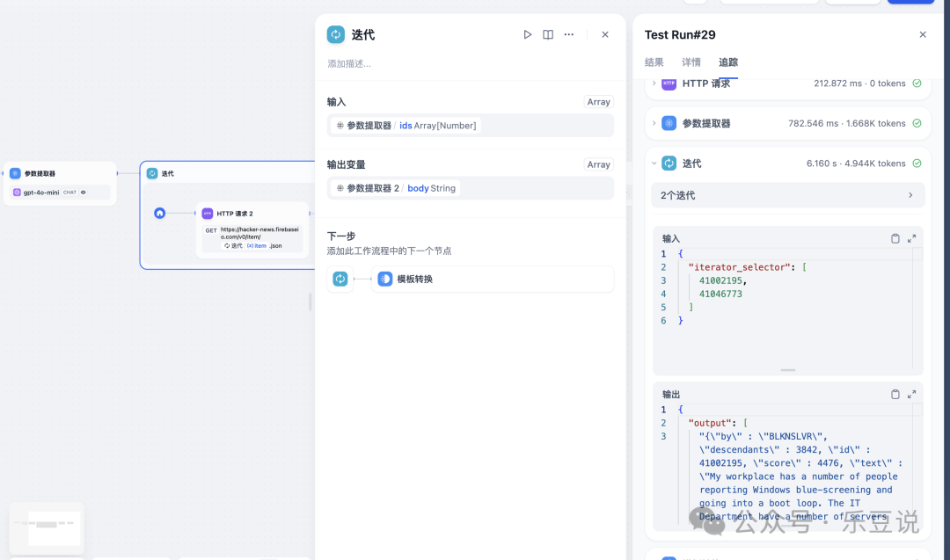This screenshot has height=560, width=950.
Task: Click the value 41046773 in input JSON
Action: pos(720,294)
